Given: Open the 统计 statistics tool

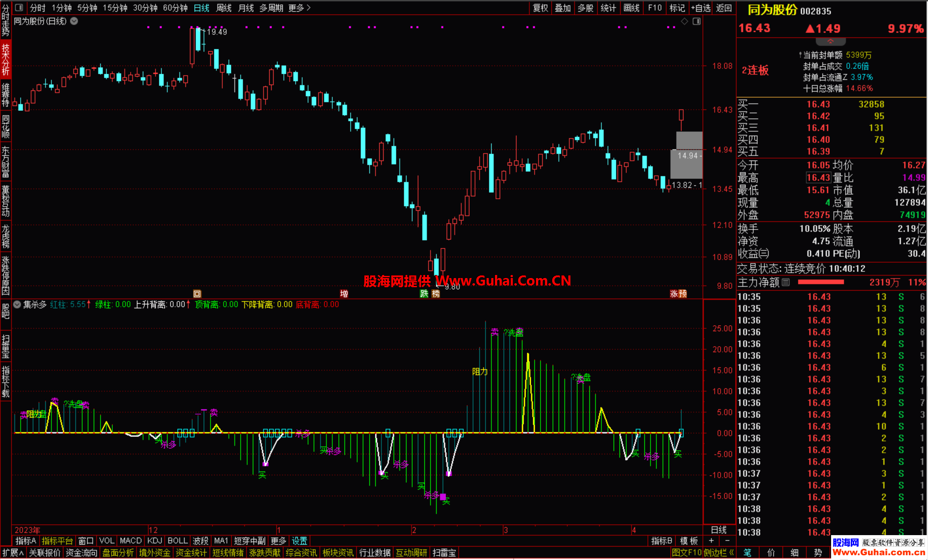Looking at the screenshot, I should click(x=608, y=8).
